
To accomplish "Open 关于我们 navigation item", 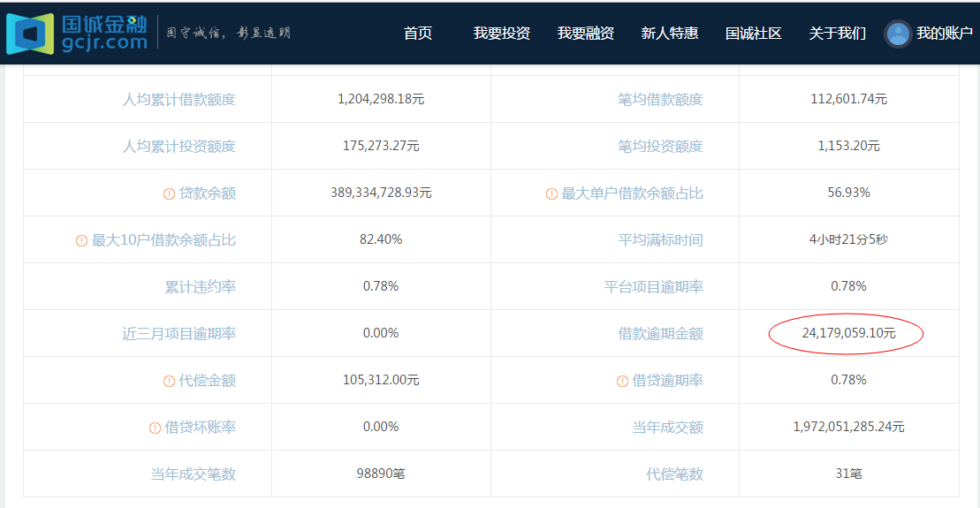I will 837,34.
